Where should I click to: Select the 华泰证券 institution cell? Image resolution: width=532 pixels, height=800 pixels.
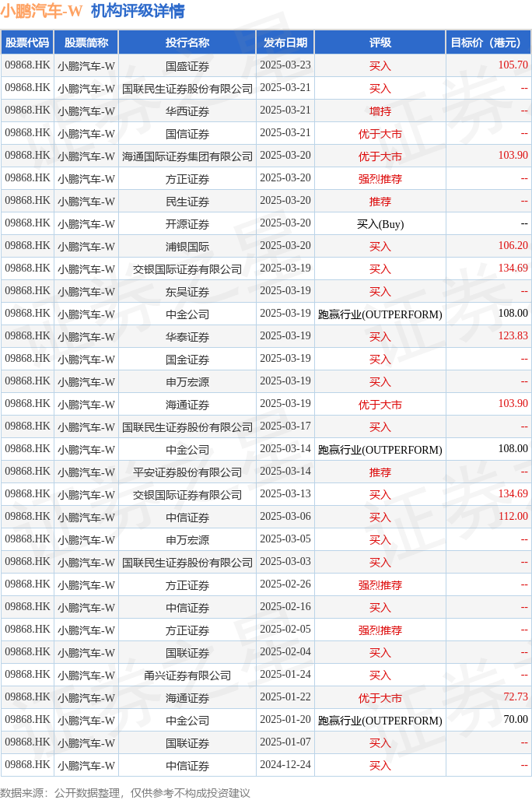187,337
